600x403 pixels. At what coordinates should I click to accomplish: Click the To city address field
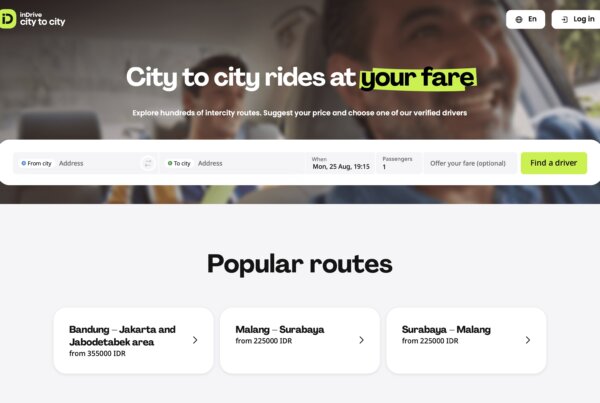pyautogui.click(x=233, y=163)
